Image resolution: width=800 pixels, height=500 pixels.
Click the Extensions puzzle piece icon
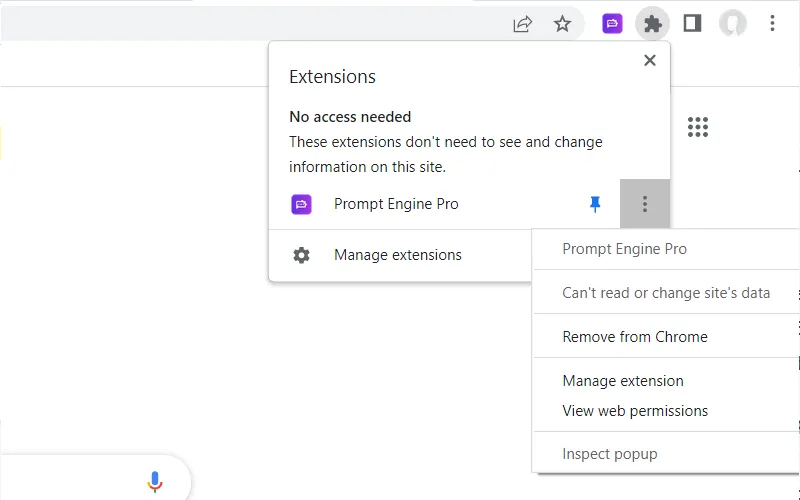pos(653,24)
